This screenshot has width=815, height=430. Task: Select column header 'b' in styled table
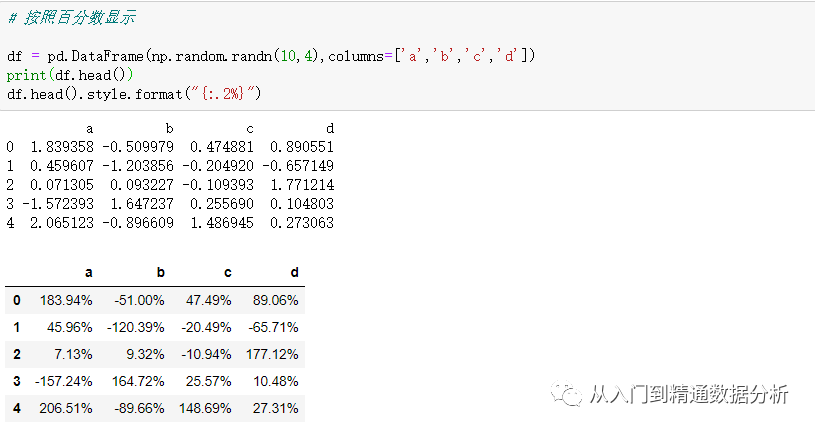(158, 272)
